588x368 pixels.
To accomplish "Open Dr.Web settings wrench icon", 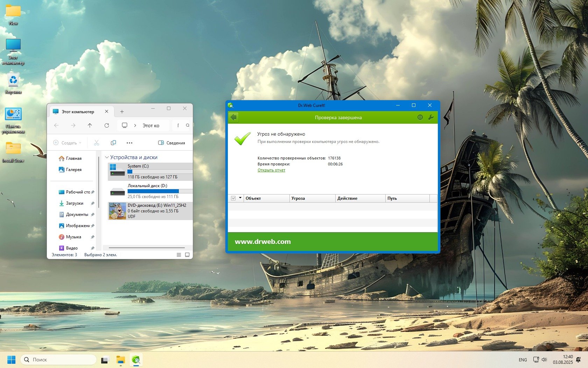I will click(431, 117).
